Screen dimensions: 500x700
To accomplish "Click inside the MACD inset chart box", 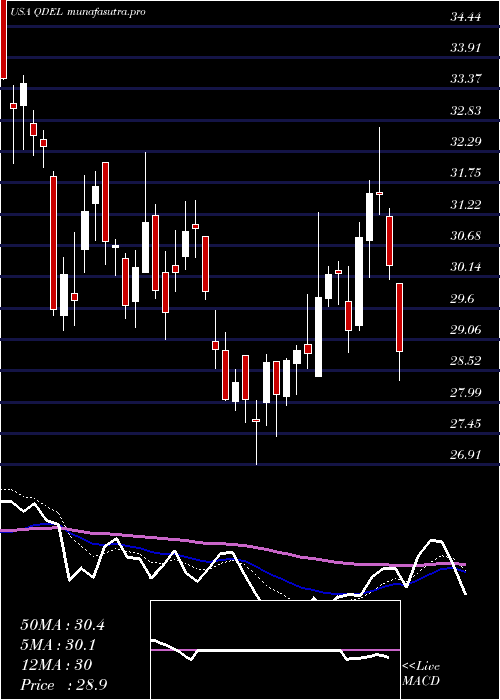I will click(275, 650).
